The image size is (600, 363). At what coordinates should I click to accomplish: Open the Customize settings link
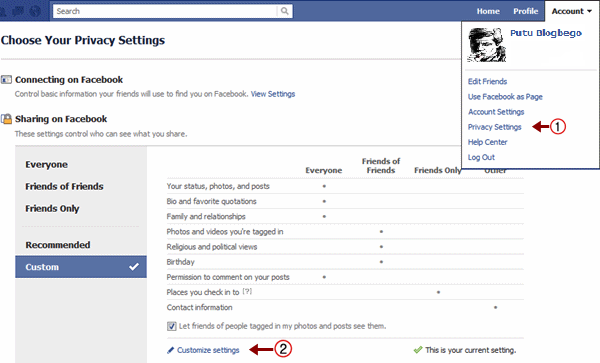click(208, 350)
